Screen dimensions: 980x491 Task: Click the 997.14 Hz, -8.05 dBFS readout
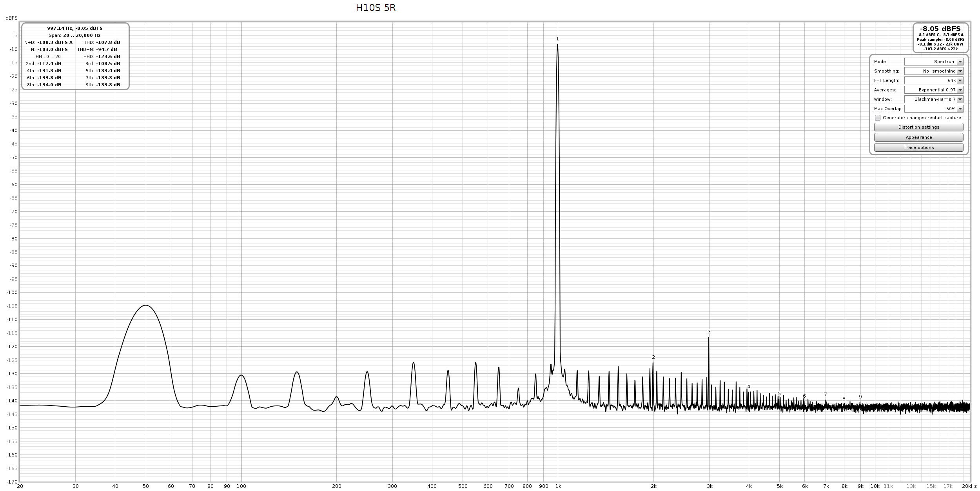[75, 28]
